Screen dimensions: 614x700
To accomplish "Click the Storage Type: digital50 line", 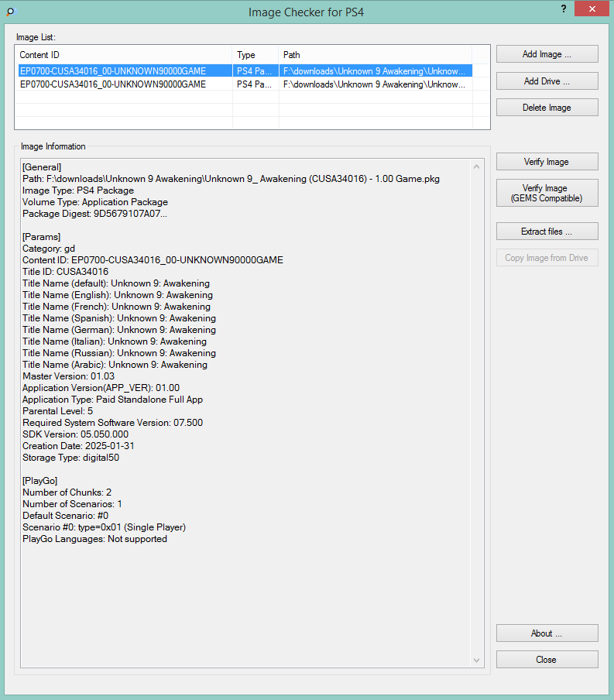I will click(70, 458).
